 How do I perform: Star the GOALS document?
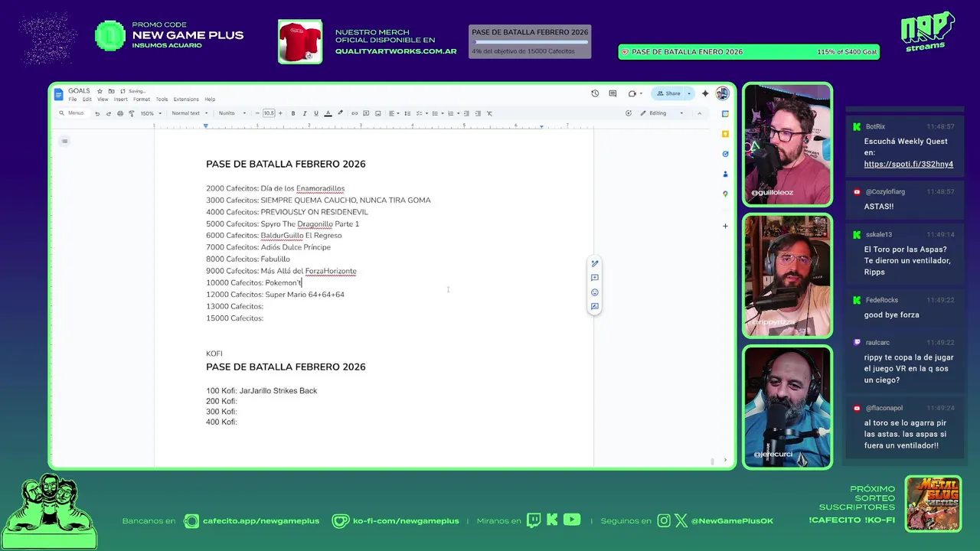[x=100, y=91]
